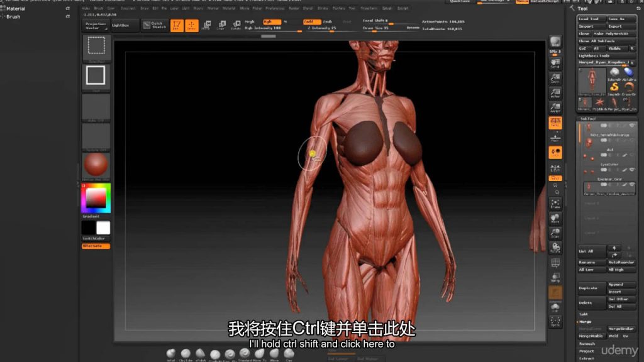Open the Texture menu

pyautogui.click(x=338, y=8)
